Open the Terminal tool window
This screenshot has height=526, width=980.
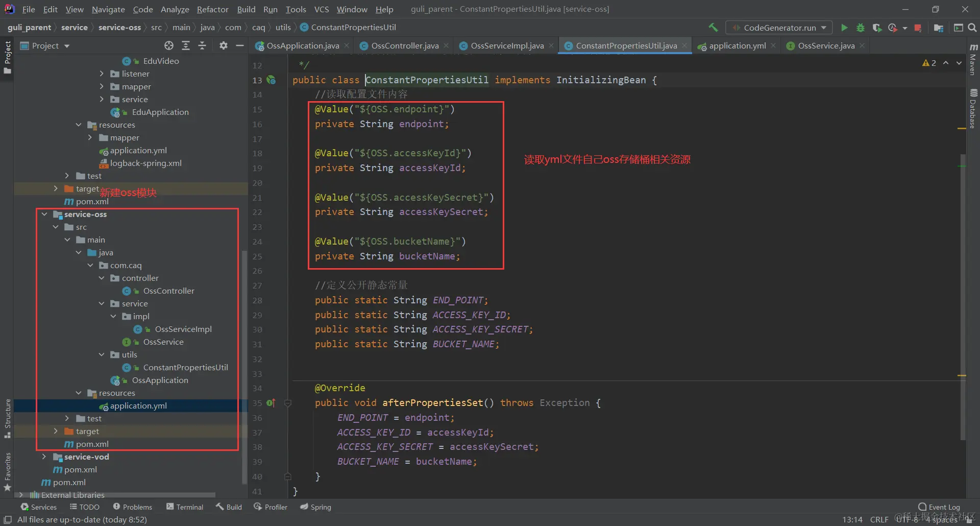(185, 507)
